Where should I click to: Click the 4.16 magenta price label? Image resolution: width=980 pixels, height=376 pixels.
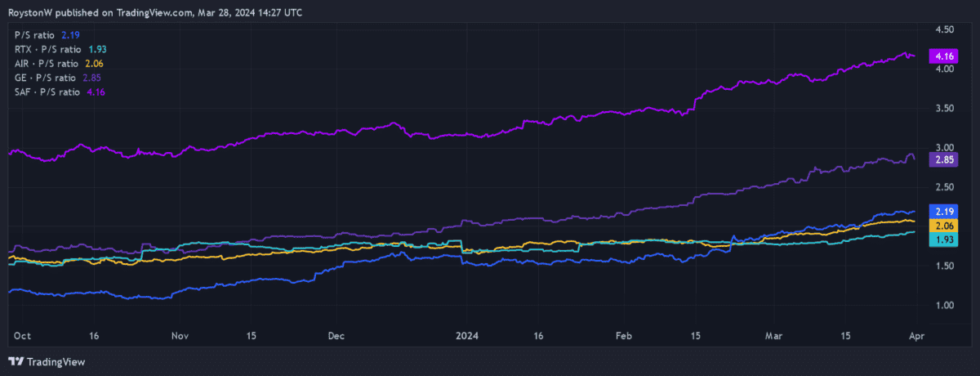tap(945, 56)
